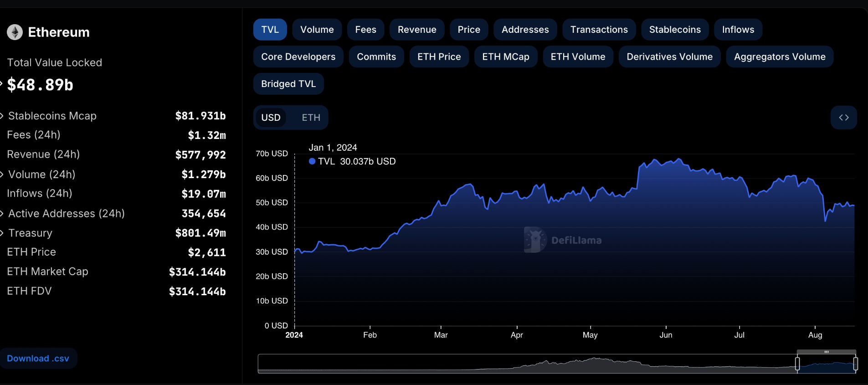Viewport: 868px width, 385px height.
Task: Click the Ethereum logo icon
Action: pyautogui.click(x=15, y=32)
